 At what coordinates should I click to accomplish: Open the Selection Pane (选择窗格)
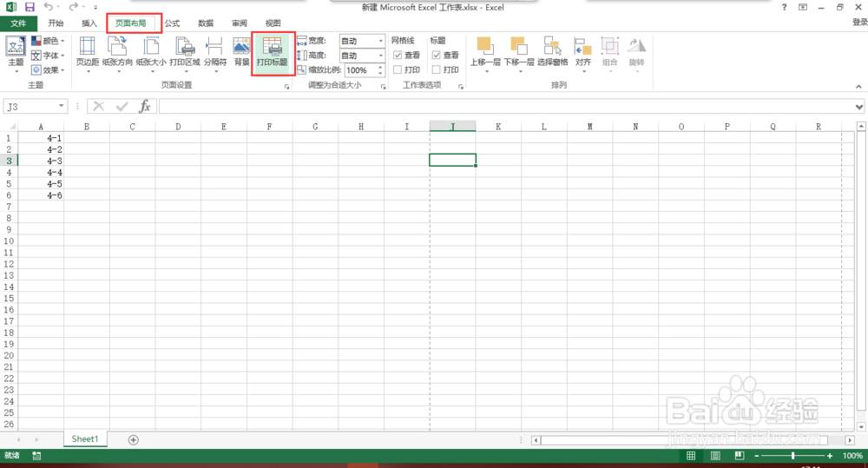[x=552, y=51]
